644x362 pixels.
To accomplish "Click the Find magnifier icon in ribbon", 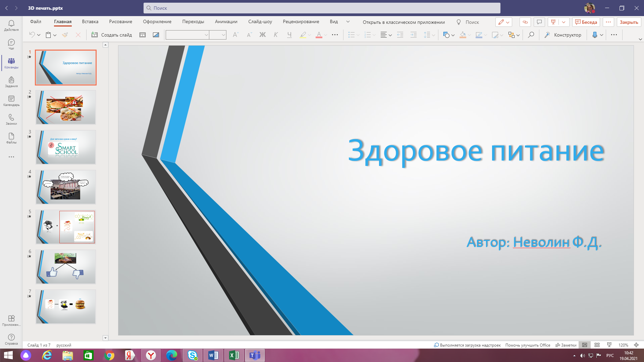I will click(531, 35).
